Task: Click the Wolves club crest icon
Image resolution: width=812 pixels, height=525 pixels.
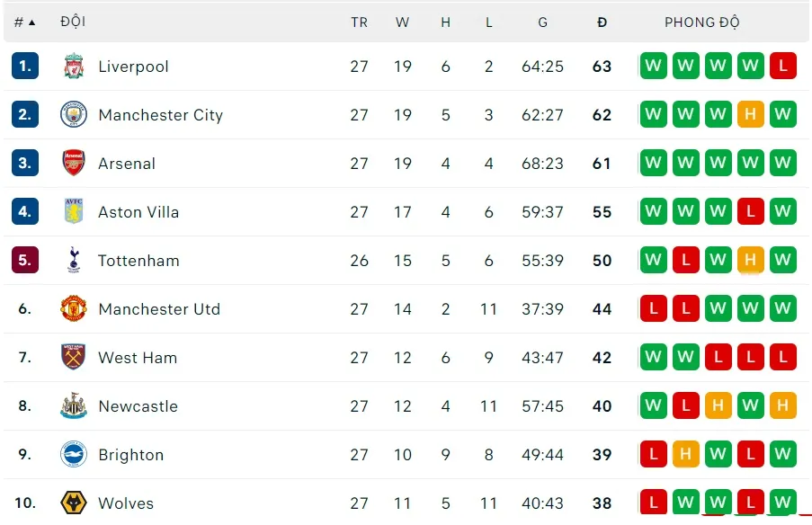Action: coord(74,503)
